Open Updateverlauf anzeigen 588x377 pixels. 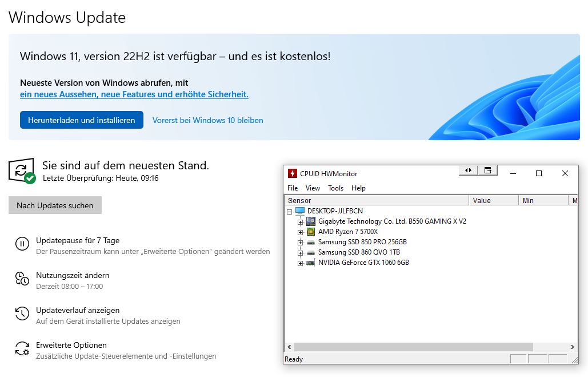(x=78, y=310)
